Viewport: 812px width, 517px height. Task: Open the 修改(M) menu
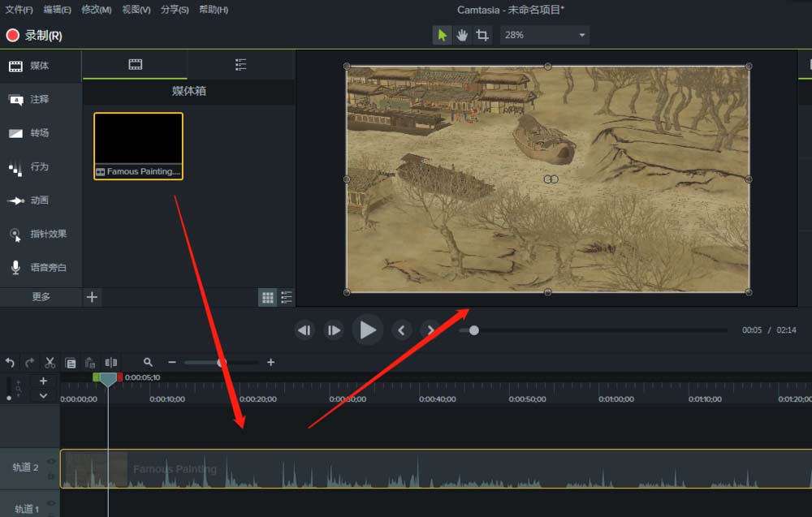97,9
